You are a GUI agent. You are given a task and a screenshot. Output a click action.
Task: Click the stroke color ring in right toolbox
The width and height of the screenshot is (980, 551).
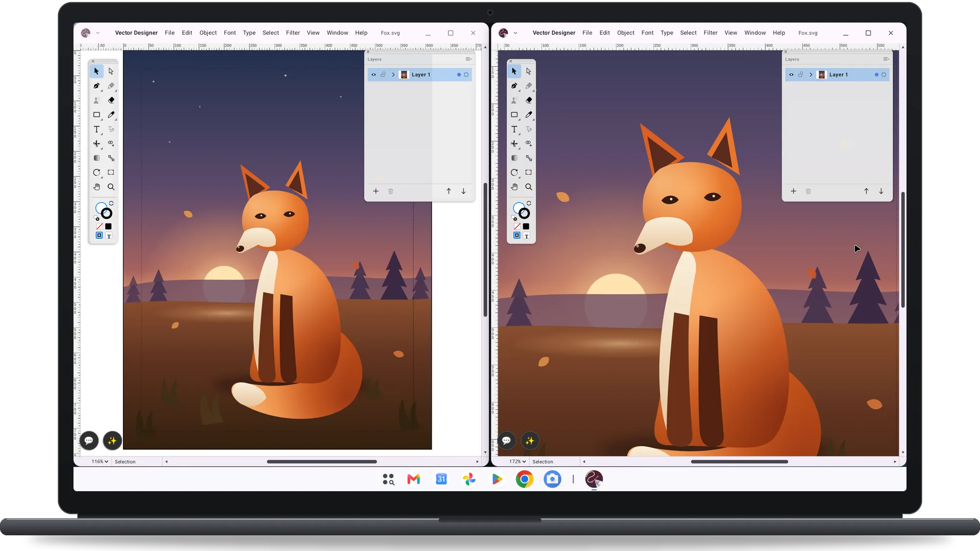(524, 213)
